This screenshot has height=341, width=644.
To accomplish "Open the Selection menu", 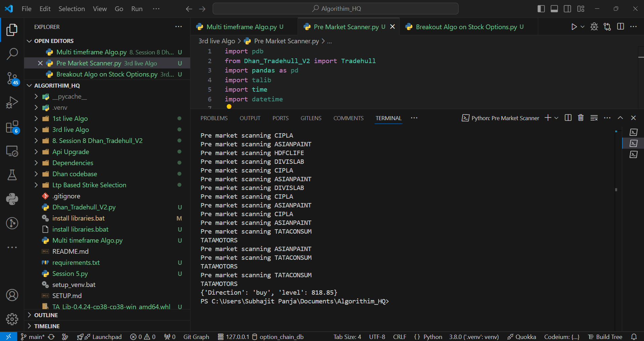I will coord(72,9).
